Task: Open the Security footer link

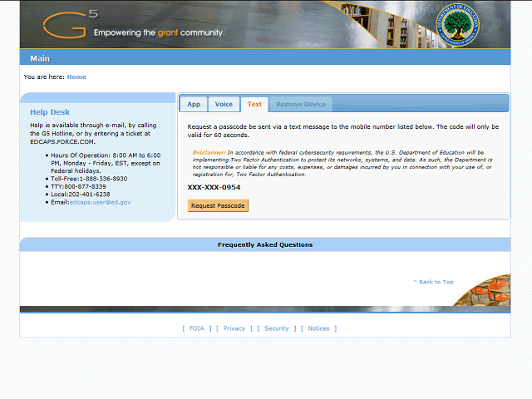Action: (277, 328)
